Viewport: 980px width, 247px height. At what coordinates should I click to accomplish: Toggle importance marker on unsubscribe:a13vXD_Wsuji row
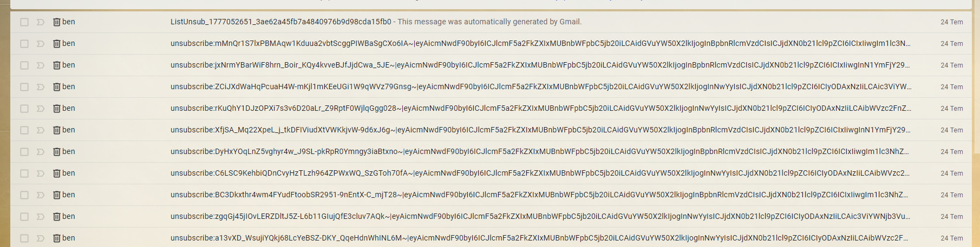click(x=40, y=238)
